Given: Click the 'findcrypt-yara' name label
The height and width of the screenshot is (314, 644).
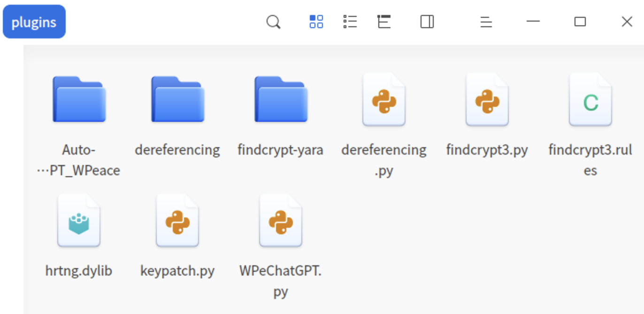Looking at the screenshot, I should (281, 150).
